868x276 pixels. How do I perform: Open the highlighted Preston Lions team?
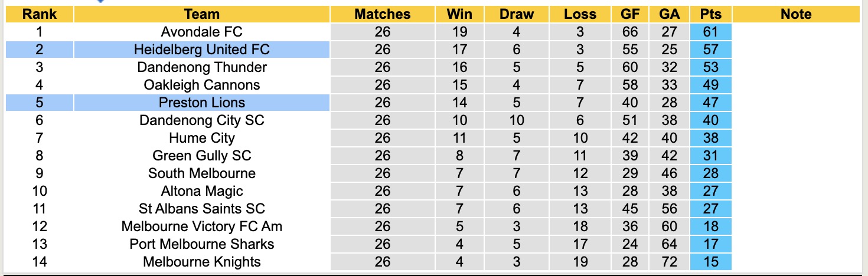click(x=201, y=103)
